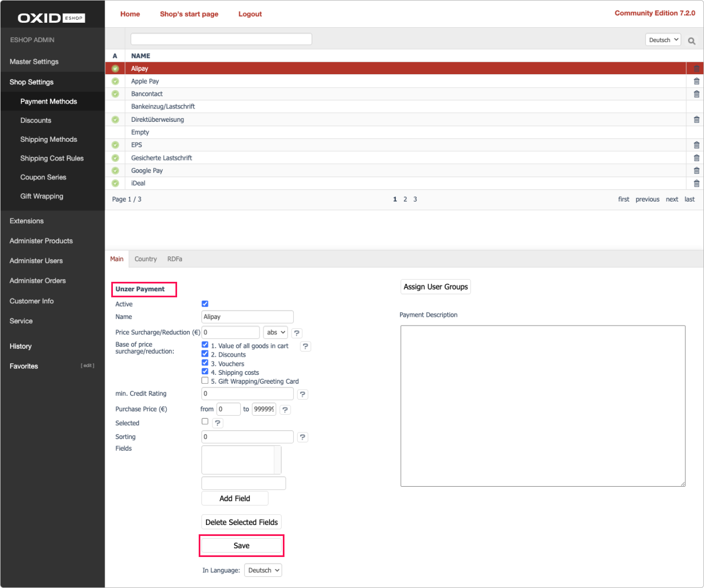This screenshot has width=704, height=588.
Task: Open help for the Sorting field
Action: [302, 436]
